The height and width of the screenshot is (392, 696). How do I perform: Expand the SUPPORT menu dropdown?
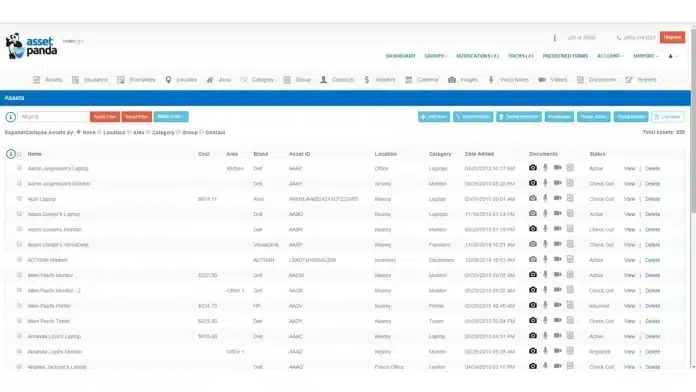[645, 56]
